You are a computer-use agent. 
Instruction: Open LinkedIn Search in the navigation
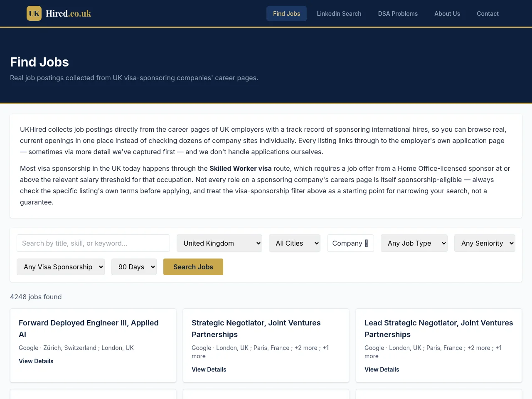[x=339, y=13]
